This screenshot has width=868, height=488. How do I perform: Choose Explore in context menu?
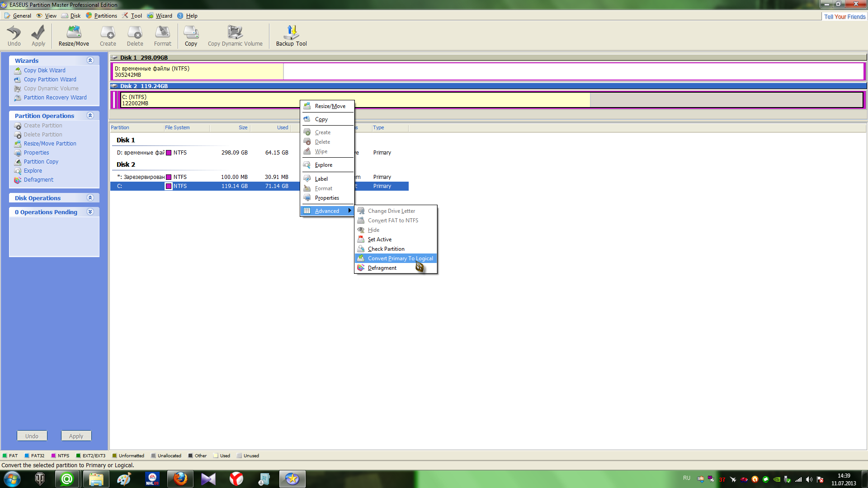click(x=327, y=165)
